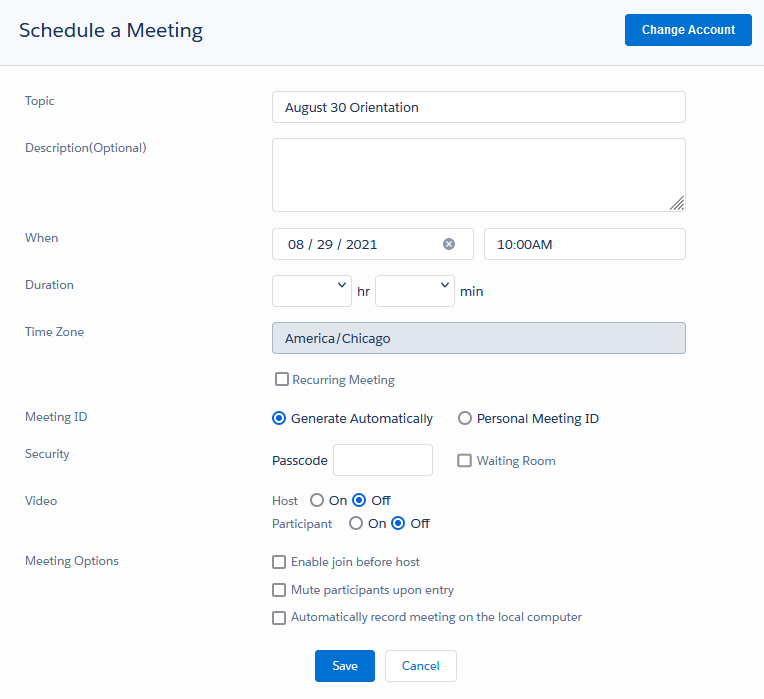Click the description box resize handle

[x=677, y=203]
